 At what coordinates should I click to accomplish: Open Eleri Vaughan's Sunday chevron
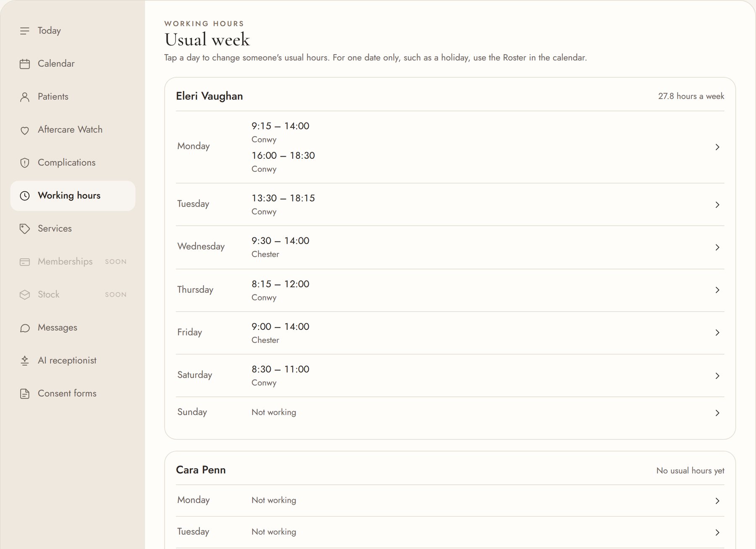(717, 413)
